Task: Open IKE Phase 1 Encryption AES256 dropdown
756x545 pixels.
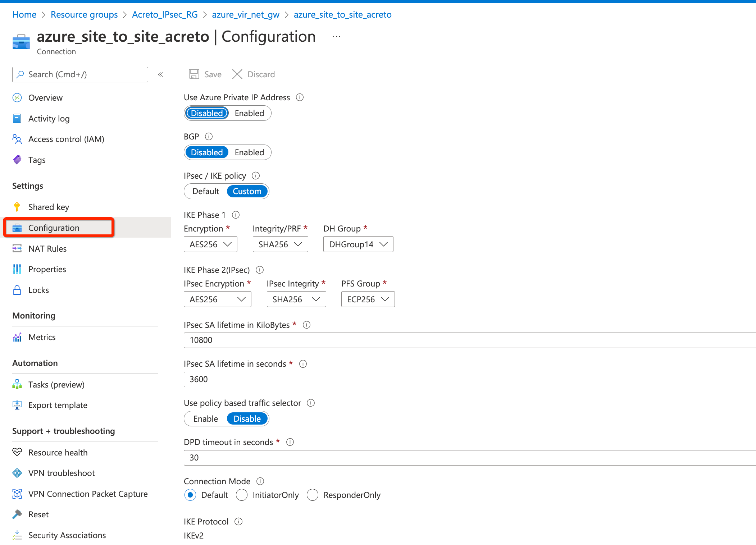Action: coord(210,244)
